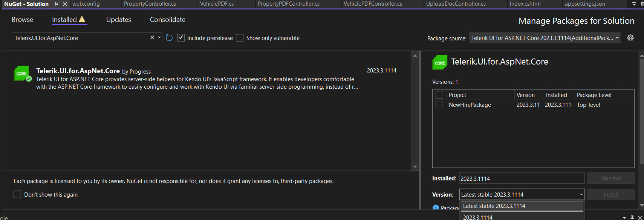Click the package search input field
Viewport: 644px width, 220px height.
tap(81, 38)
